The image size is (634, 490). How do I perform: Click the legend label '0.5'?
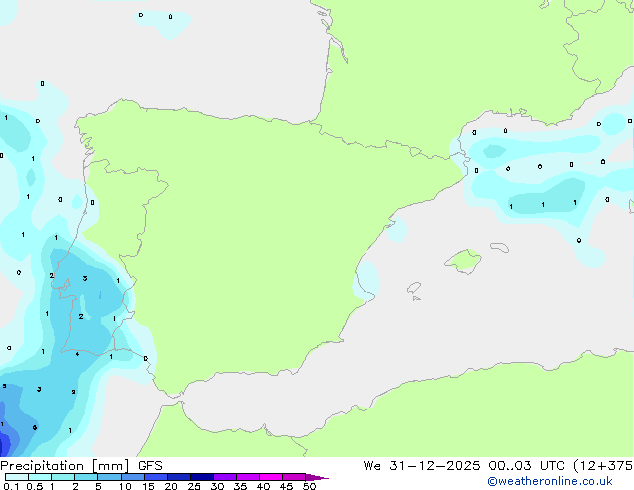(35, 486)
